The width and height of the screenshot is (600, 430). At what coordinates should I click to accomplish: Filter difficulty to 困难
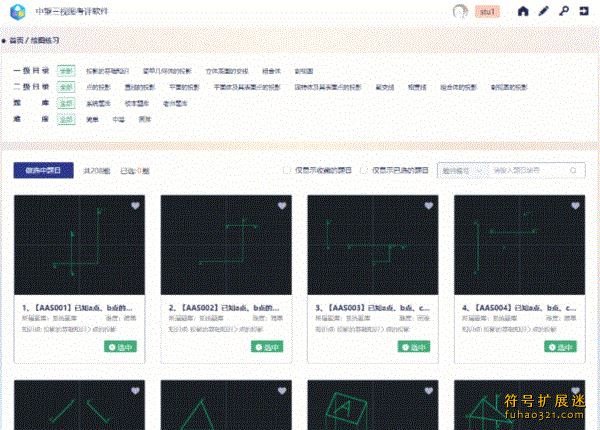145,119
